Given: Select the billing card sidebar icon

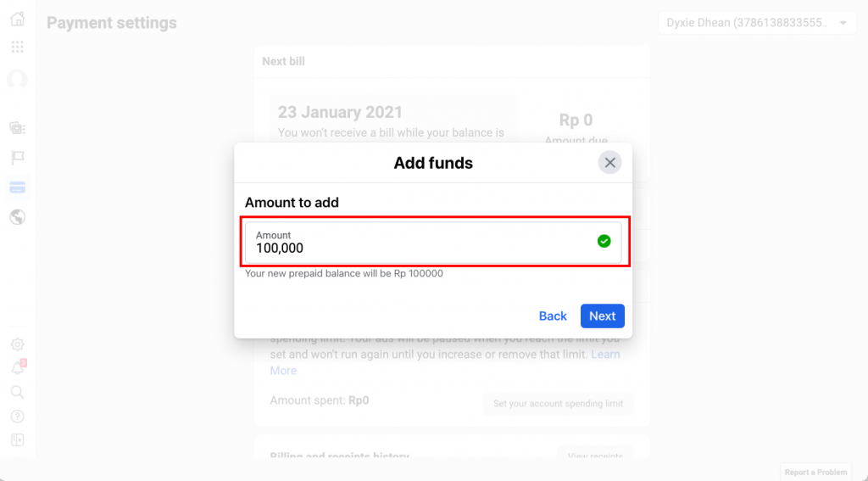Looking at the screenshot, I should 17,187.
